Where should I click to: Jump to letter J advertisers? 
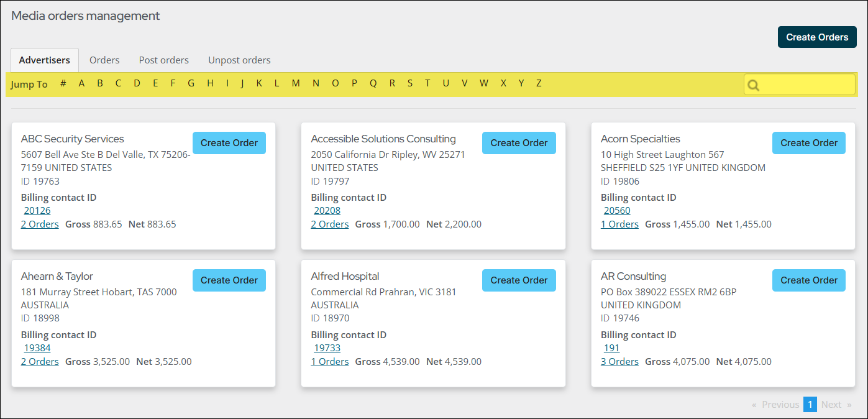pyautogui.click(x=242, y=83)
